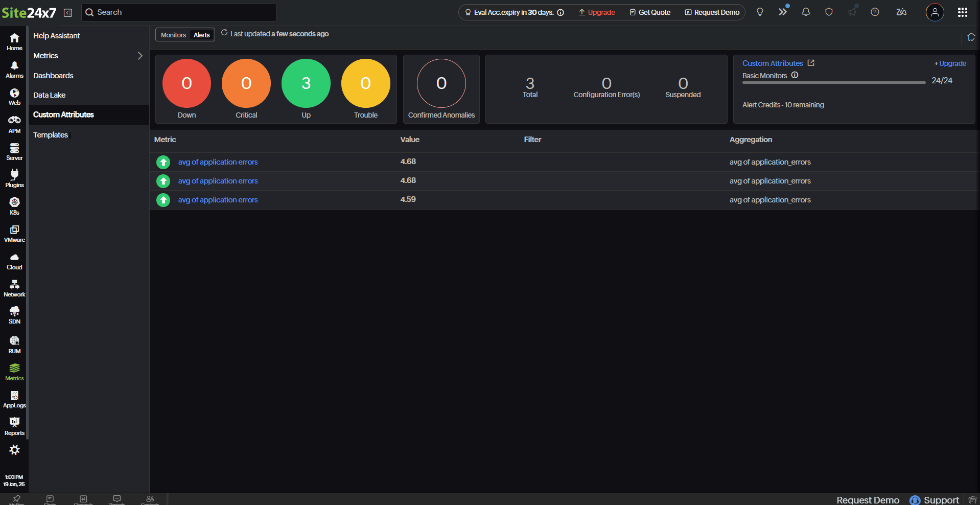Click the green Up status circle
Viewport: 980px width, 505px height.
[x=306, y=83]
